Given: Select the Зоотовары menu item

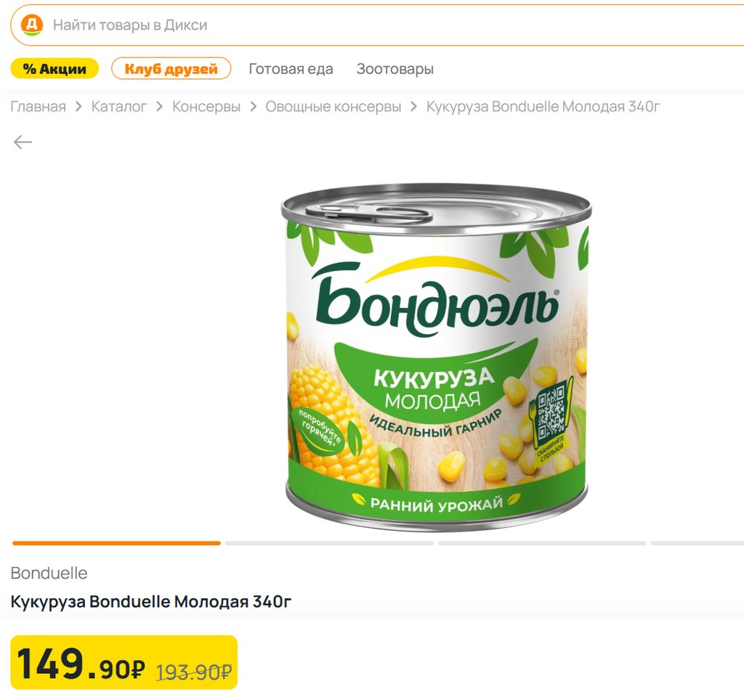Looking at the screenshot, I should pyautogui.click(x=395, y=69).
